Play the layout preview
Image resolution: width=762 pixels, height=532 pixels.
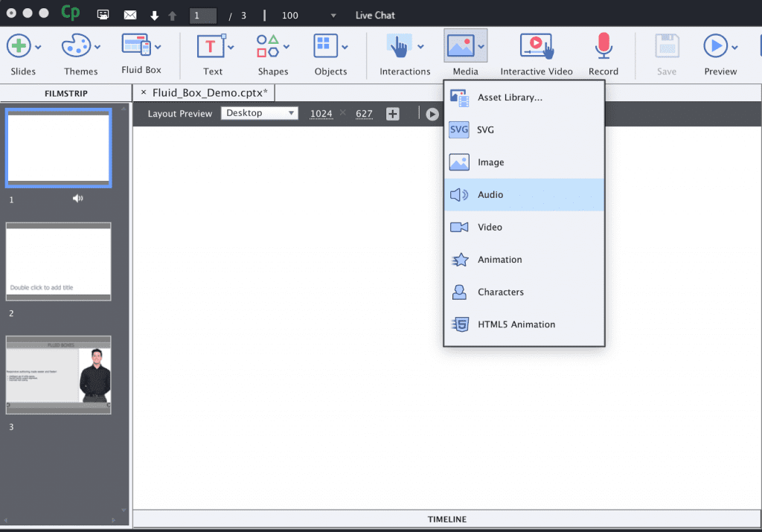(x=432, y=114)
